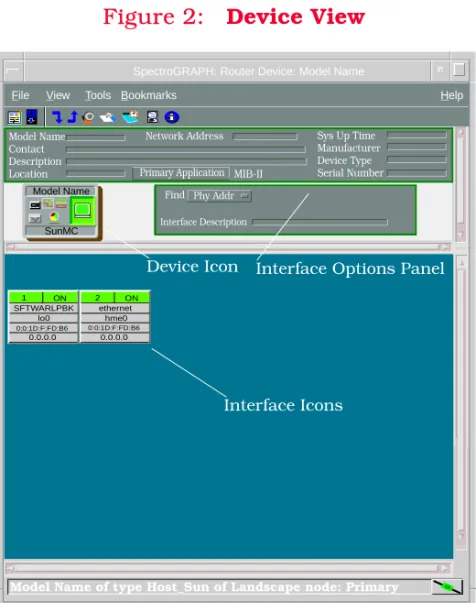Click interface 1 number label
Image resolution: width=476 pixels, height=603 pixels.
click(25, 298)
